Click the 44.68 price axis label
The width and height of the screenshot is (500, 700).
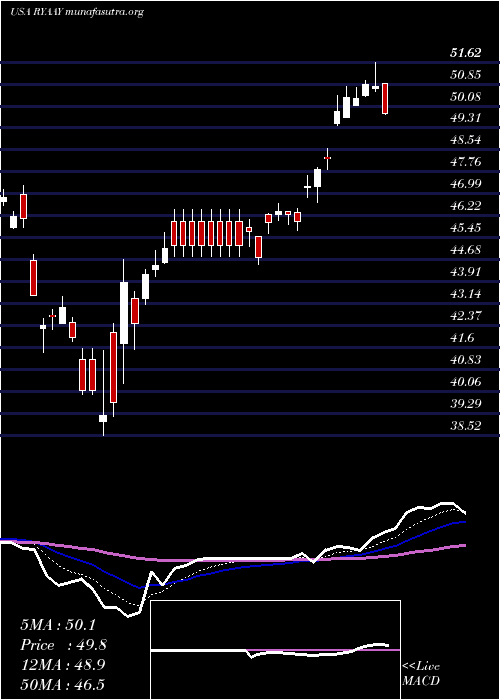[466, 250]
